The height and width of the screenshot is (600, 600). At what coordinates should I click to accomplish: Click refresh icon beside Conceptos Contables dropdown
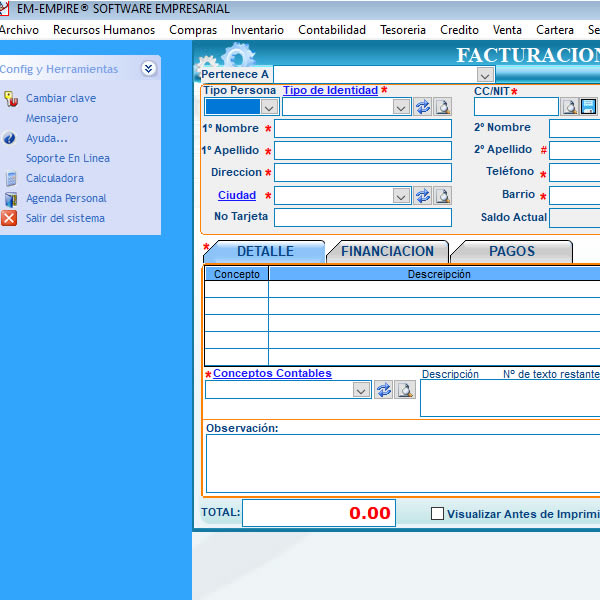384,390
